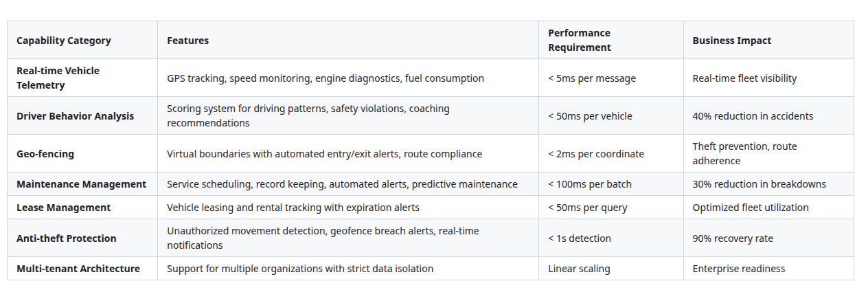The image size is (868, 301).
Task: Select the '90% recovery rate' cell
Action: (733, 238)
